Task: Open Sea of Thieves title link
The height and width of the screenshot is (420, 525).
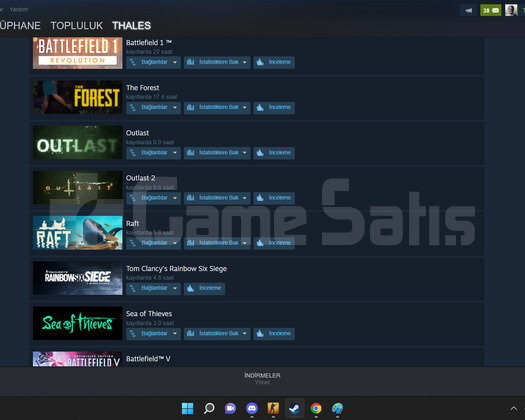Action: (149, 314)
